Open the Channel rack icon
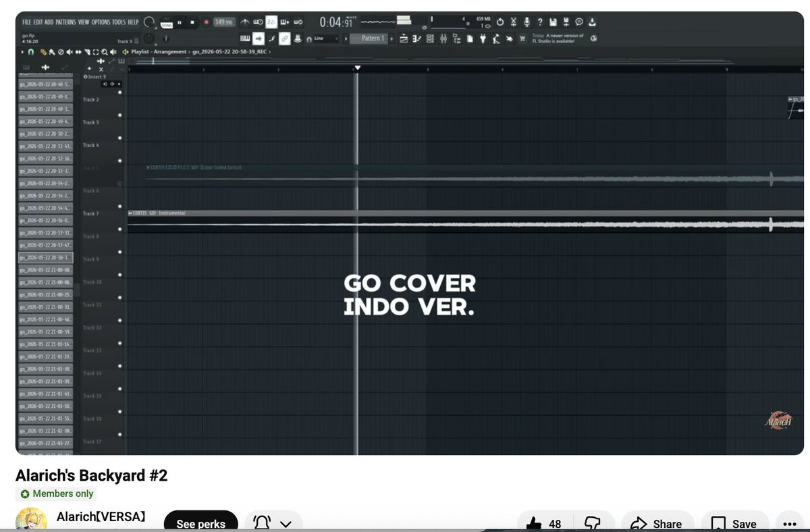The width and height of the screenshot is (810, 532). 429,39
